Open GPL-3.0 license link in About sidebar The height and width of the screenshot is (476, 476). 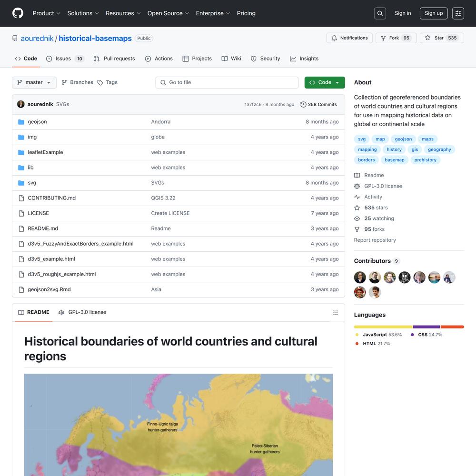pos(383,186)
